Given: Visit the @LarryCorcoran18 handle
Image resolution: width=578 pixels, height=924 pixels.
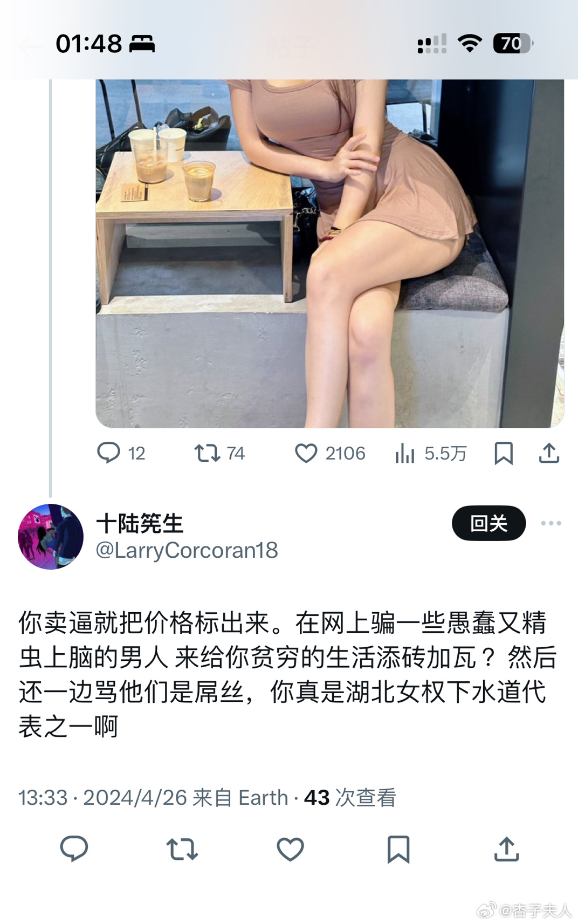Looking at the screenshot, I should click(x=187, y=550).
